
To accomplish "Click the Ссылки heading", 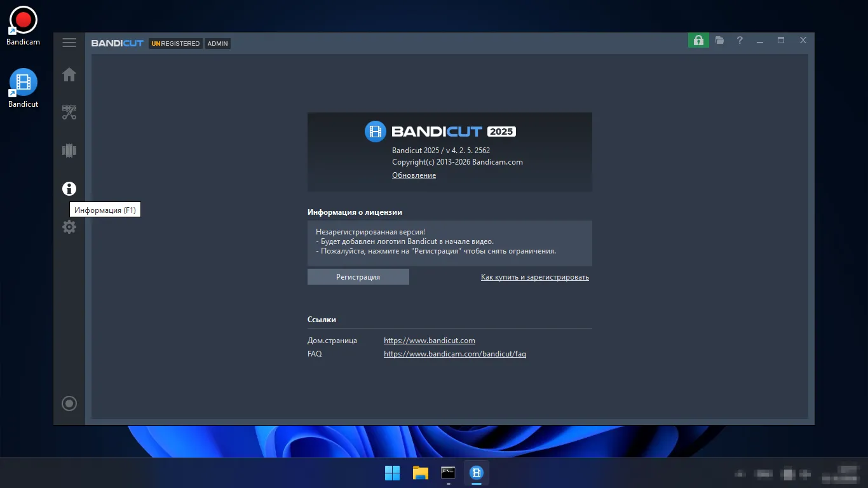I will coord(322,320).
